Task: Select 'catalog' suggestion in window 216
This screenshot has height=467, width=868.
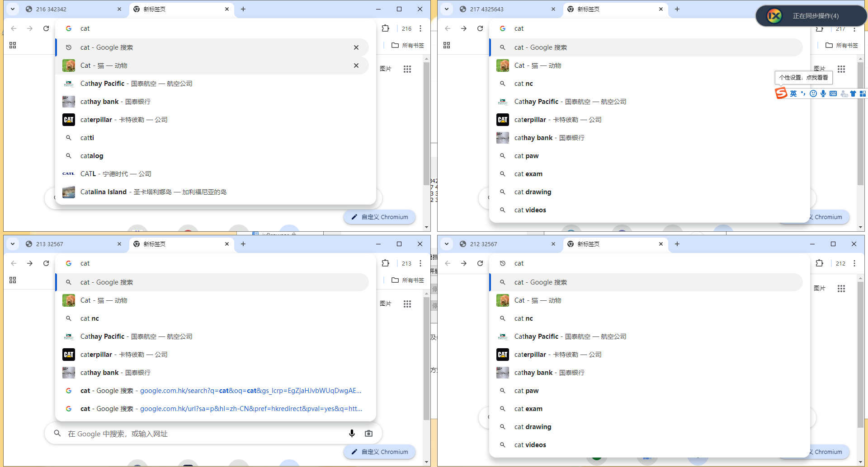Action: [x=212, y=156]
